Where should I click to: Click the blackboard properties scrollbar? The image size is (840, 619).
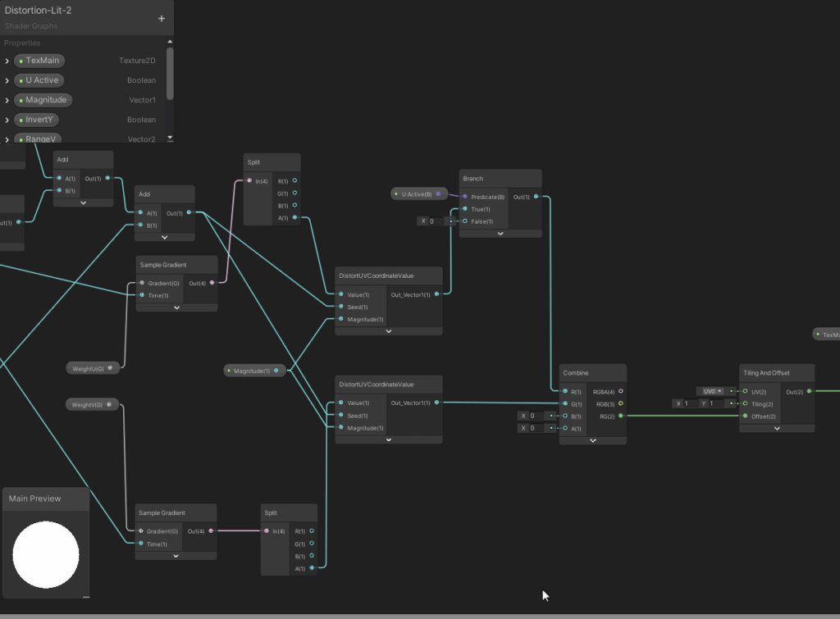[x=170, y=74]
